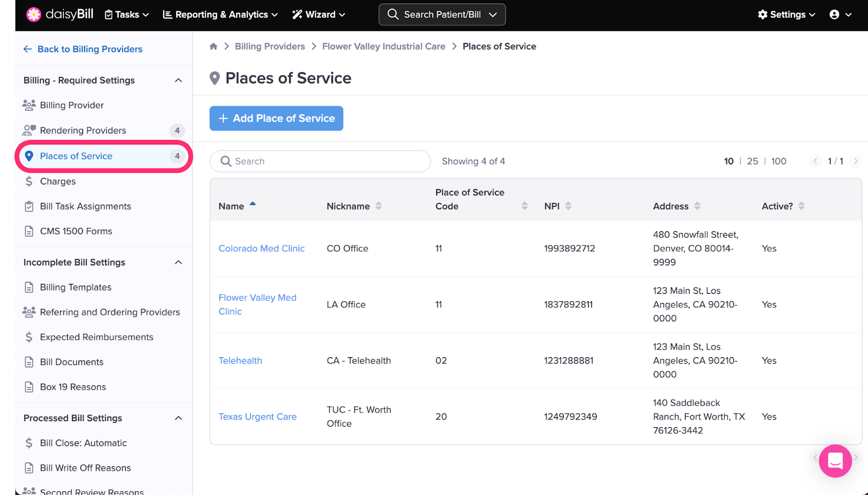This screenshot has width=868, height=495.
Task: Sort by Place of Service Code arrows
Action: pyautogui.click(x=524, y=206)
